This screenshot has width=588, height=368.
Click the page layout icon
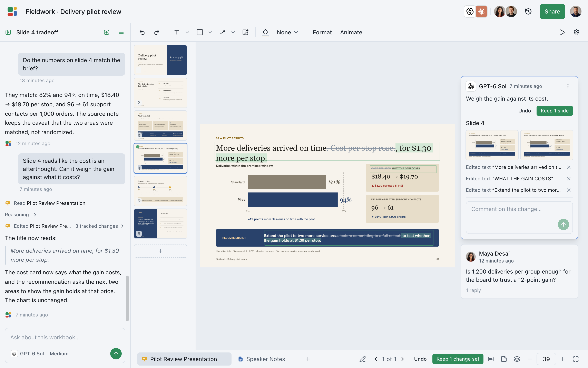tap(504, 359)
